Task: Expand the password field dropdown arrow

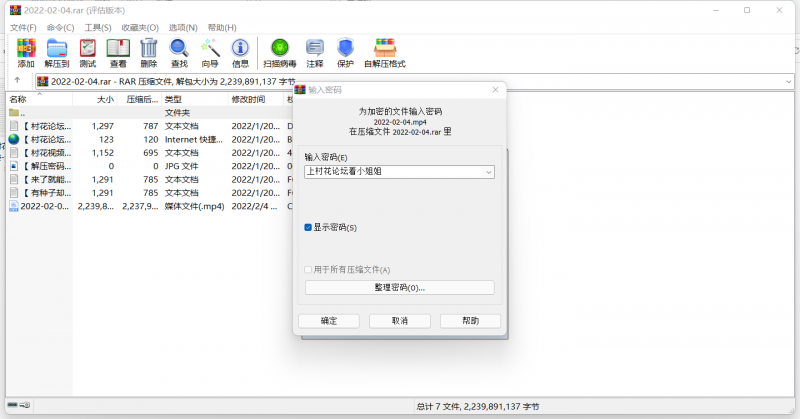Action: [x=488, y=173]
